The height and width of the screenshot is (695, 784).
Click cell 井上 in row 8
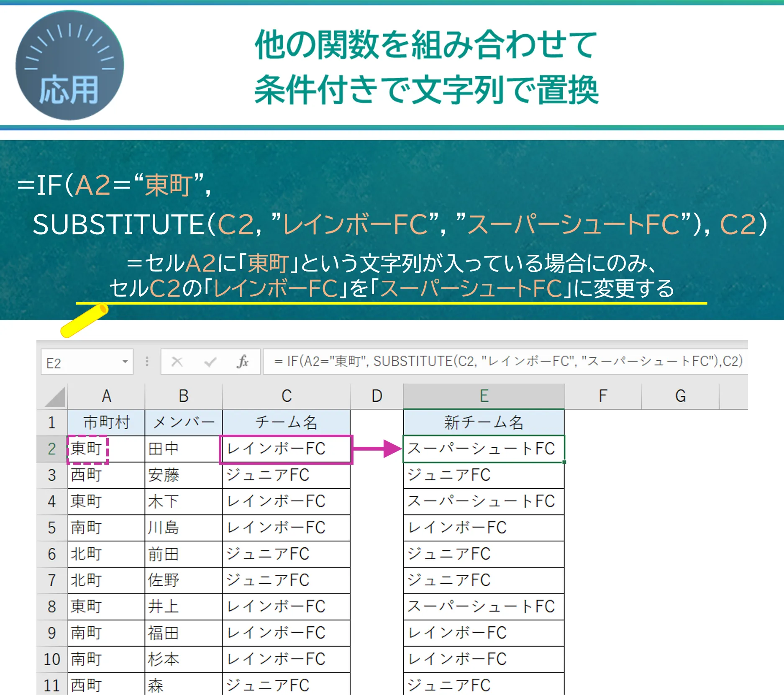coord(184,607)
